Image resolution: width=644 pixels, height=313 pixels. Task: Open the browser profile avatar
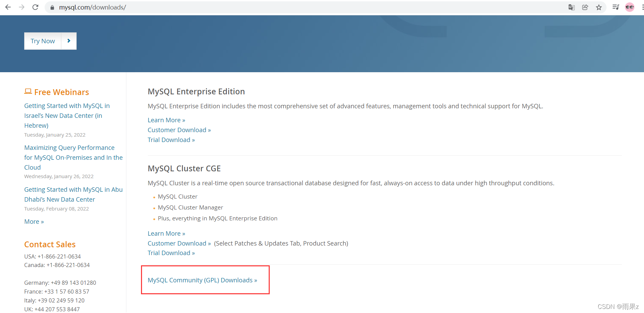[630, 7]
